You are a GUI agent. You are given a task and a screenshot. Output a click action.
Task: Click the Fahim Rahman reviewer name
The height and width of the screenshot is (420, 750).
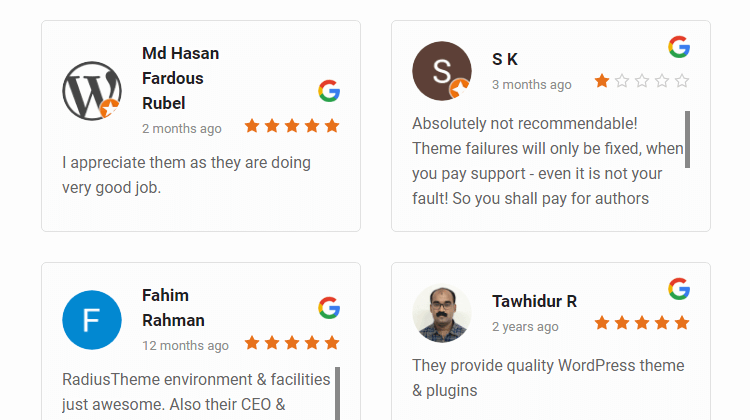(173, 308)
